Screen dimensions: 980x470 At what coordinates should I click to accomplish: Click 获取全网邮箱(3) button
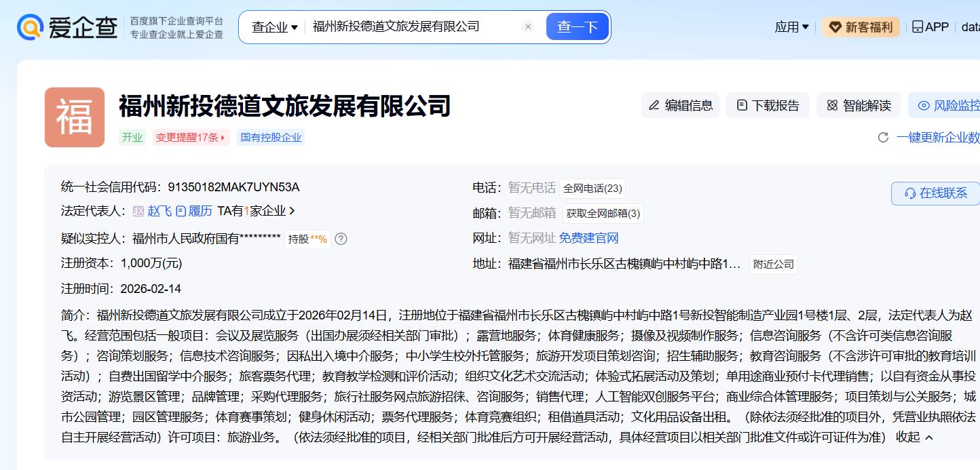[603, 214]
